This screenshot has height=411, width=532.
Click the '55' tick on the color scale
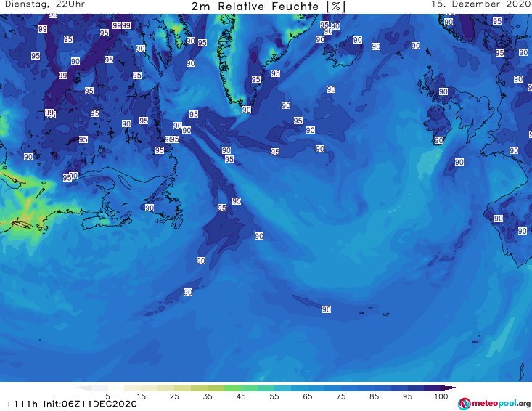[274, 396]
